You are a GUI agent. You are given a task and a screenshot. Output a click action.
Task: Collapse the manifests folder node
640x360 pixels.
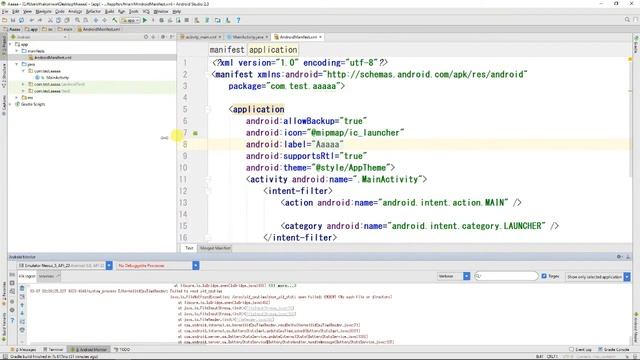tap(17, 51)
